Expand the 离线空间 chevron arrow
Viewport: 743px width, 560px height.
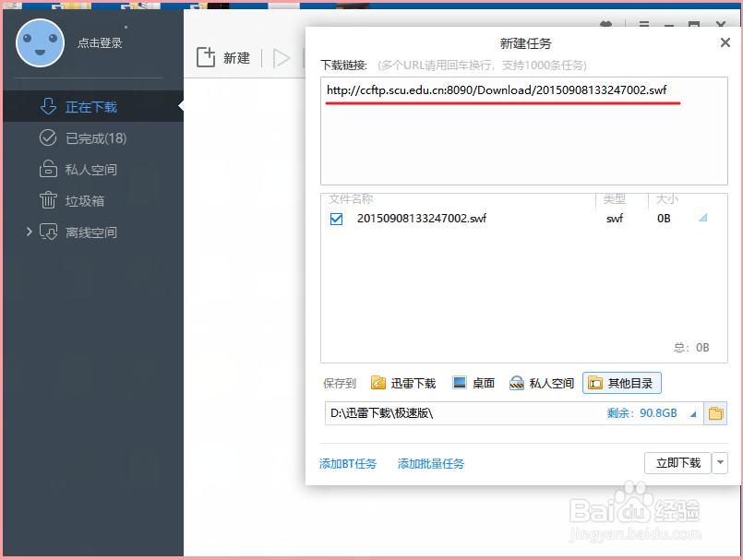(29, 232)
